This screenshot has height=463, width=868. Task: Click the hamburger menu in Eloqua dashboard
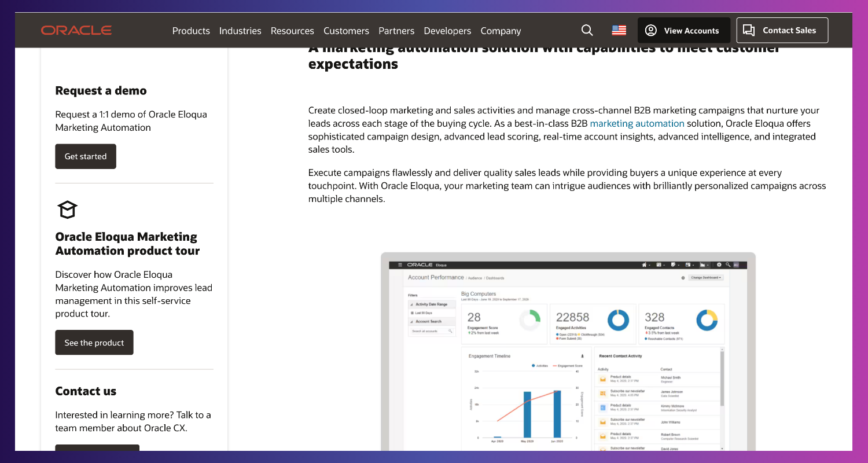point(399,265)
